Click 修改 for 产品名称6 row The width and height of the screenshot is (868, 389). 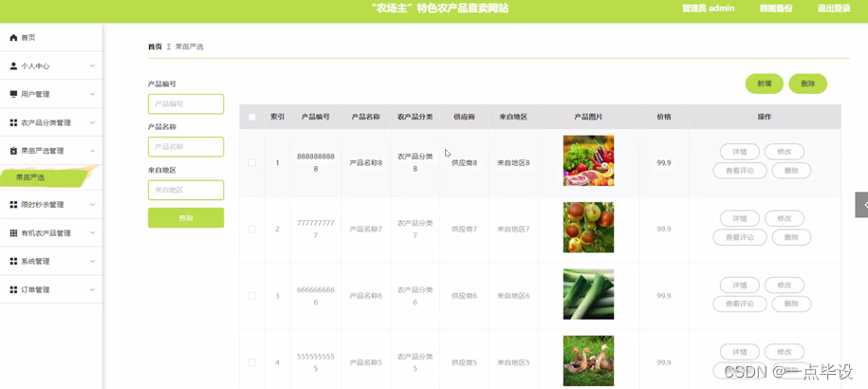pos(785,285)
